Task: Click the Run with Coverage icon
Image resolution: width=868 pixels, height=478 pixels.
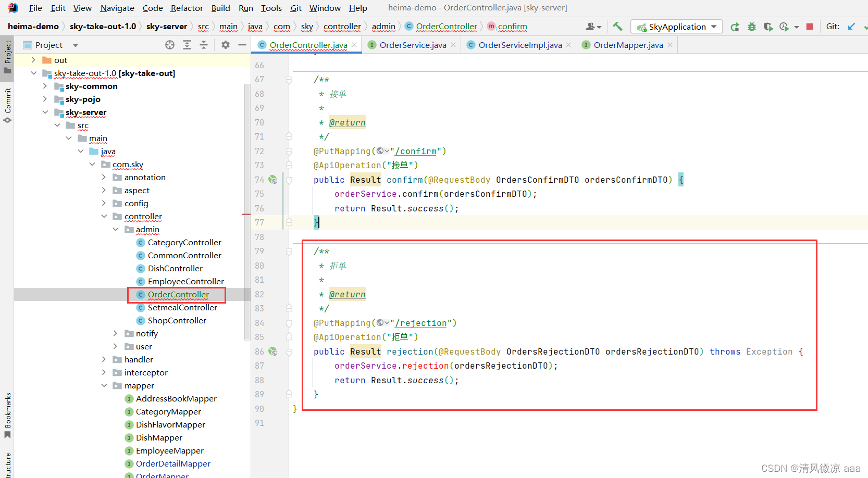Action: point(768,27)
